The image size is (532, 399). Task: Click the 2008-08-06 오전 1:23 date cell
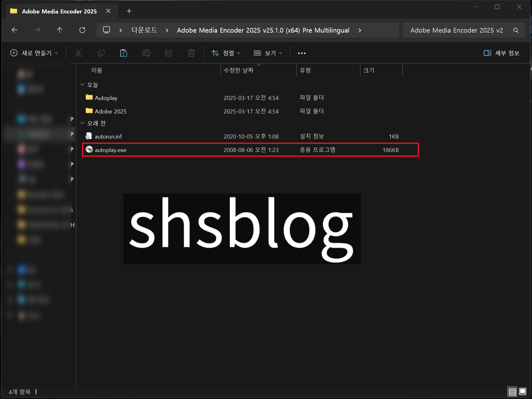tap(251, 150)
